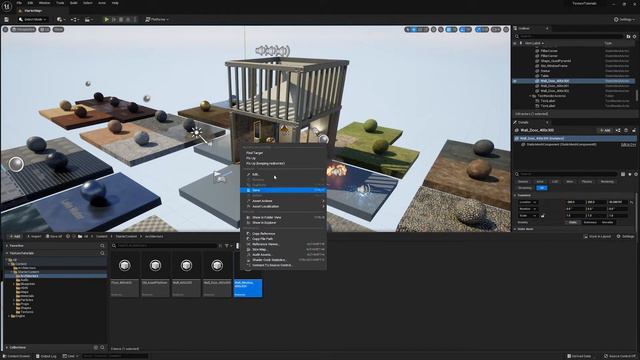This screenshot has height=360, width=640.
Task: Select the All filter in Details
Action: (542, 188)
